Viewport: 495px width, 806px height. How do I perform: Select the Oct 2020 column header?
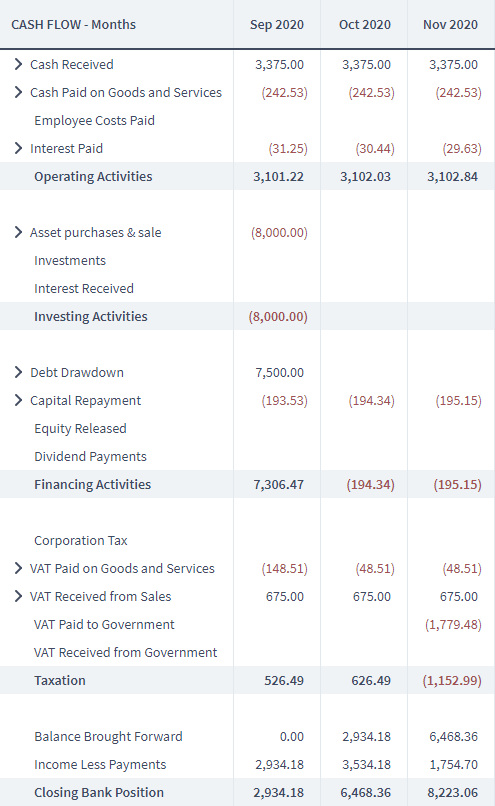coord(364,25)
